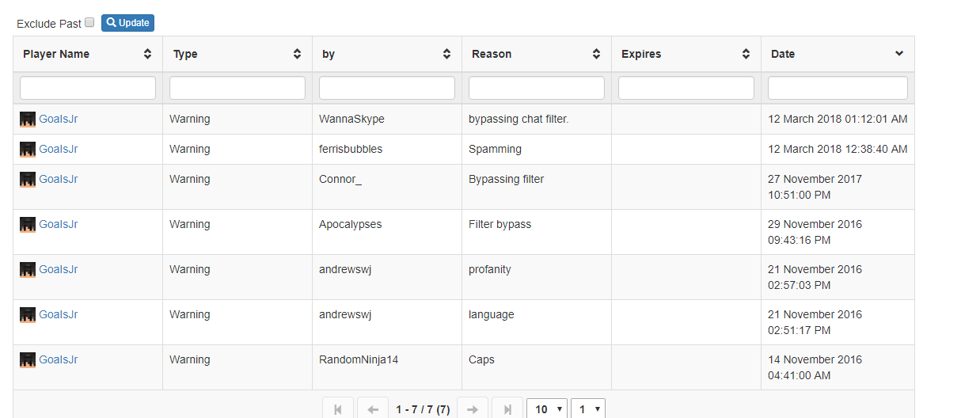Sort the Expires column
The image size is (980, 418).
(x=746, y=54)
